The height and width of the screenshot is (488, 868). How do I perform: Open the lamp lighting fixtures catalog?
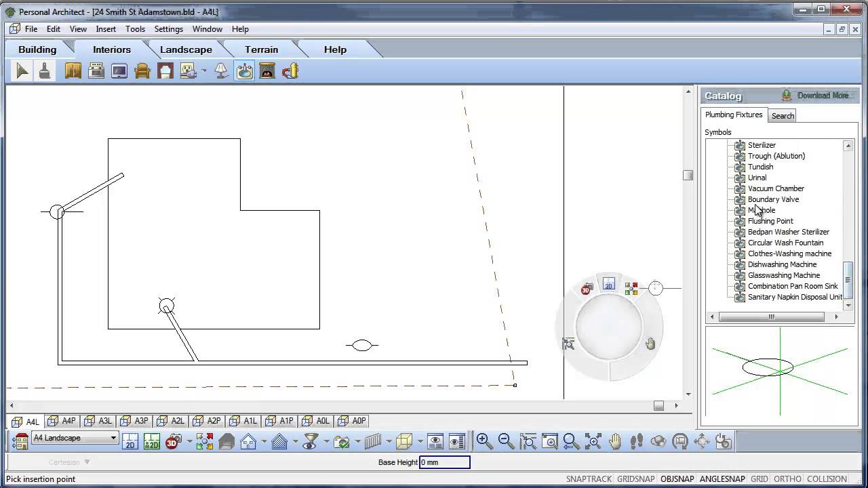point(220,70)
